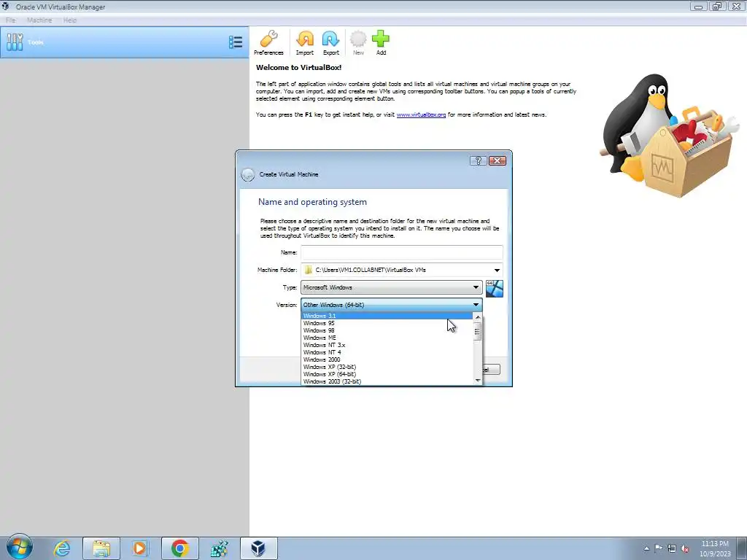Image resolution: width=747 pixels, height=560 pixels.
Task: Select Windows 3.1 from version list
Action: pyautogui.click(x=387, y=316)
